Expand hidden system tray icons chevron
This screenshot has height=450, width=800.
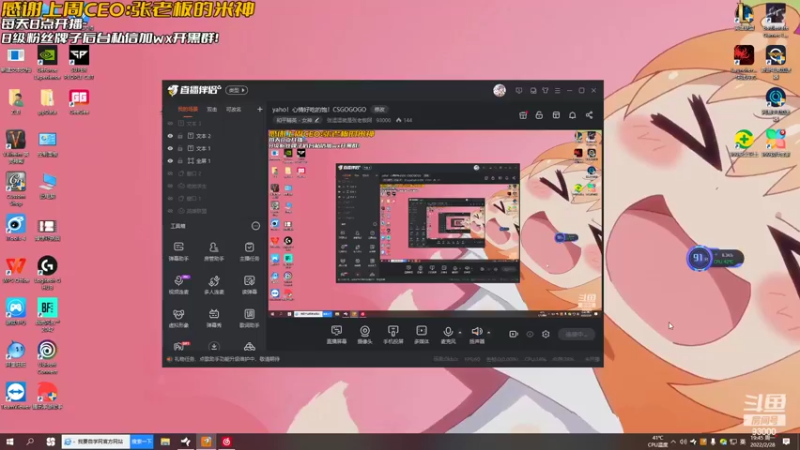coord(673,442)
